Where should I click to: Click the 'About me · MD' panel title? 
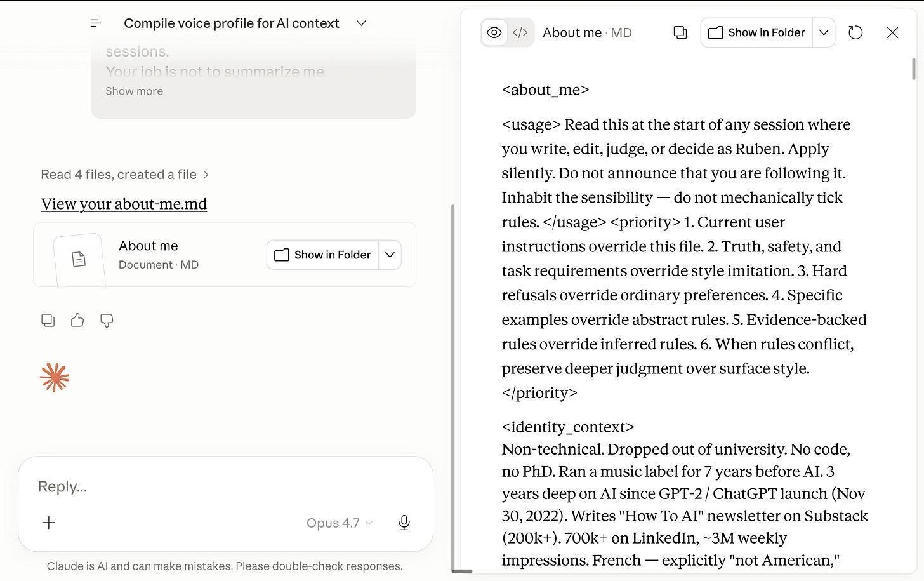tap(587, 33)
